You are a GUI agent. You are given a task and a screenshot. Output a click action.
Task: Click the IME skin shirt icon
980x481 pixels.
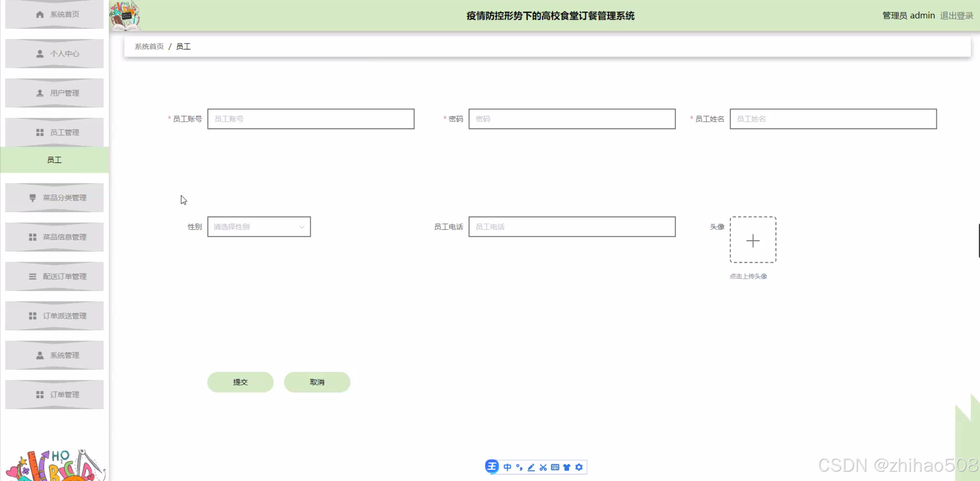click(567, 467)
